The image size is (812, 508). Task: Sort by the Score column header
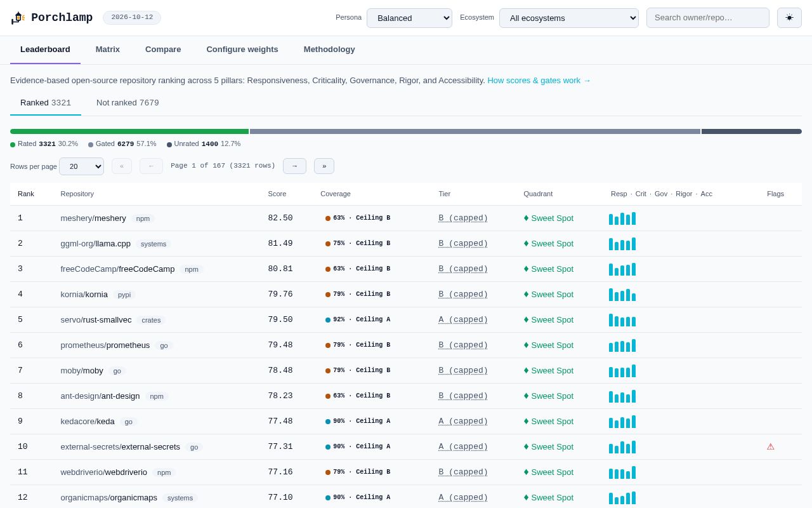[x=277, y=194]
